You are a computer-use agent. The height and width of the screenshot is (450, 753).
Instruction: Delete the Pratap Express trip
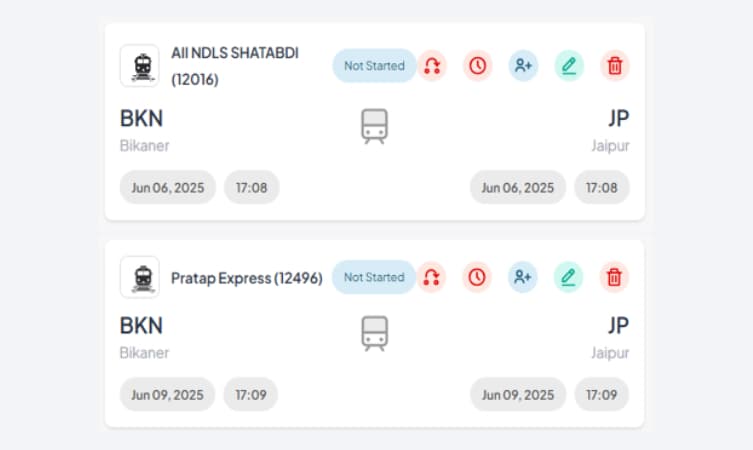point(614,277)
